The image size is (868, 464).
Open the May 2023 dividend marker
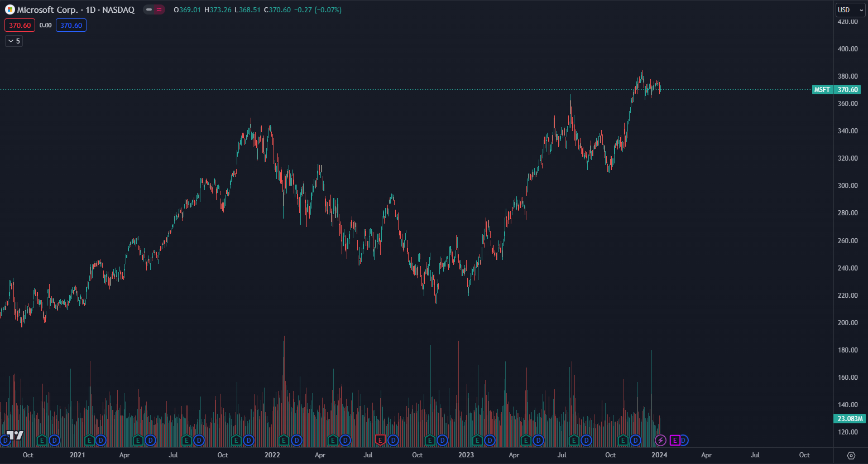coord(538,440)
